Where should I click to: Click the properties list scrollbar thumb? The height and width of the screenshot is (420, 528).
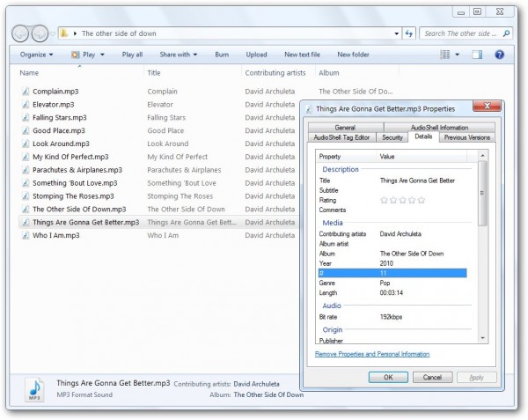pyautogui.click(x=482, y=193)
